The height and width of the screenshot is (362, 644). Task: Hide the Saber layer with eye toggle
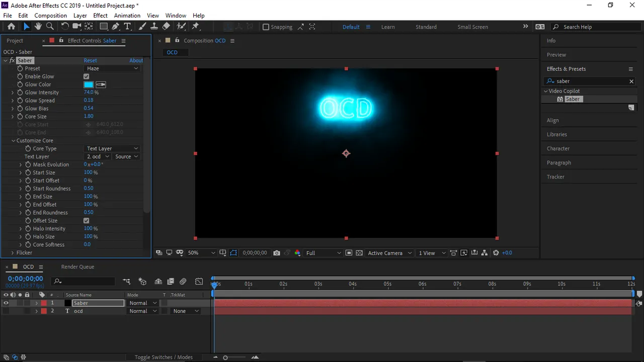click(6, 303)
